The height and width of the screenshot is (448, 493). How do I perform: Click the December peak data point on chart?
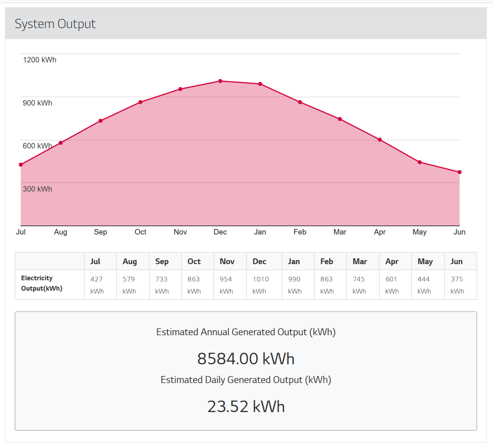tap(220, 81)
